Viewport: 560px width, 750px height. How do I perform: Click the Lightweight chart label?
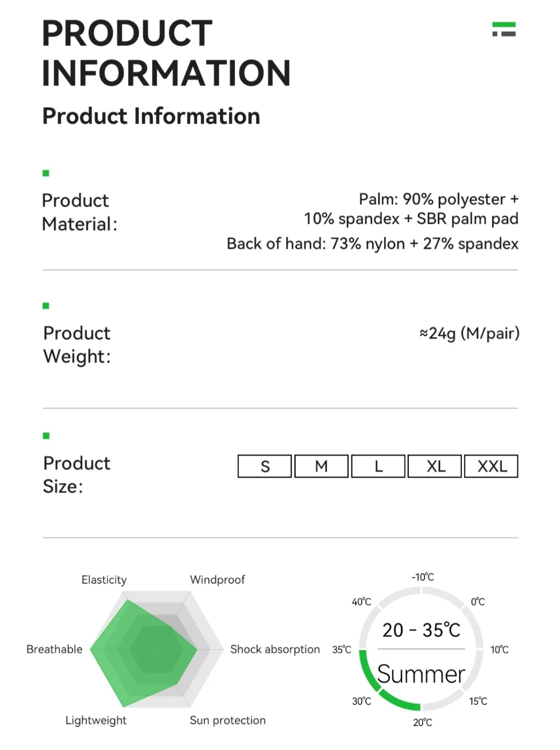tap(96, 720)
